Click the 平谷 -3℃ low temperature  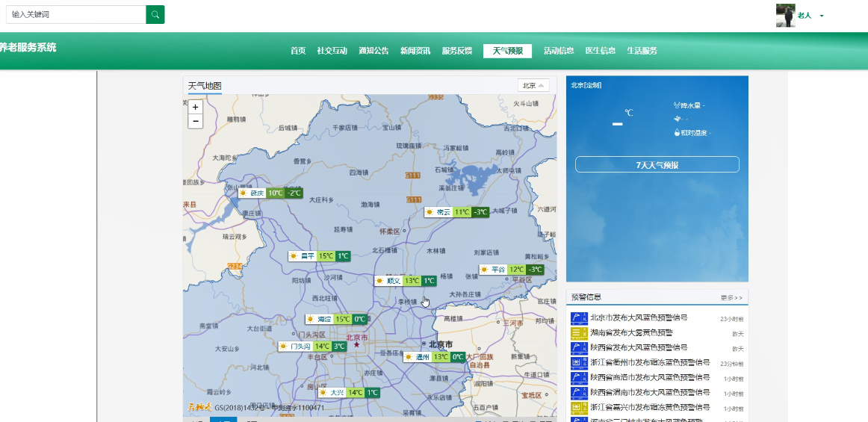(536, 270)
